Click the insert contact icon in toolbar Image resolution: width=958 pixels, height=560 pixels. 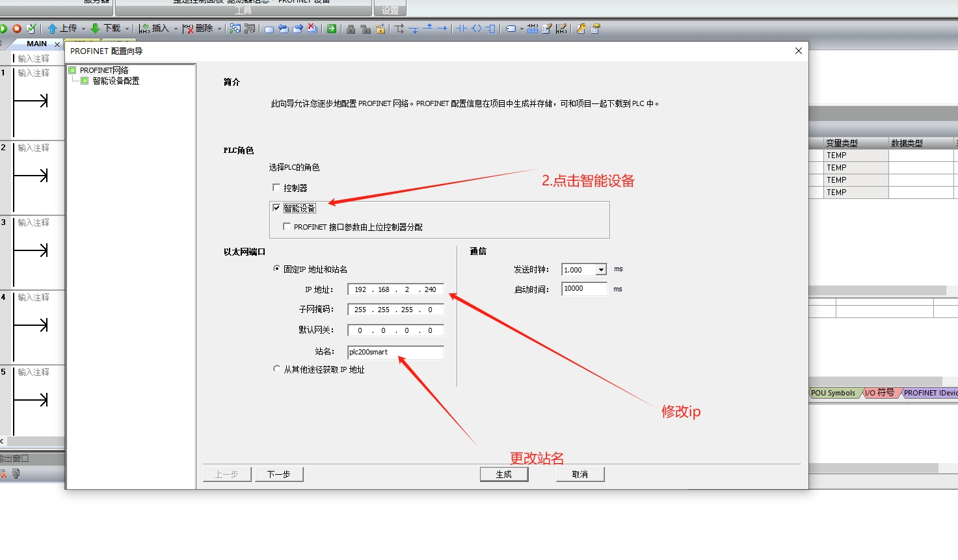point(462,29)
